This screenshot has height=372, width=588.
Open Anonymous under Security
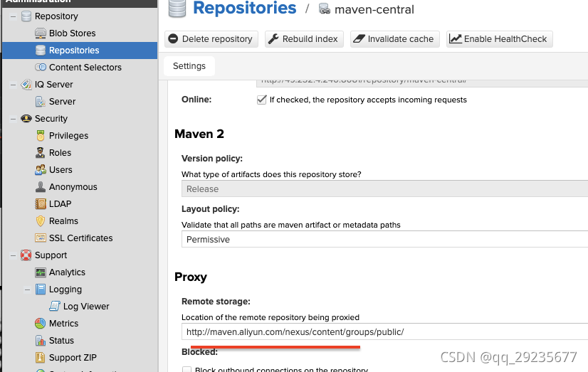pyautogui.click(x=73, y=187)
